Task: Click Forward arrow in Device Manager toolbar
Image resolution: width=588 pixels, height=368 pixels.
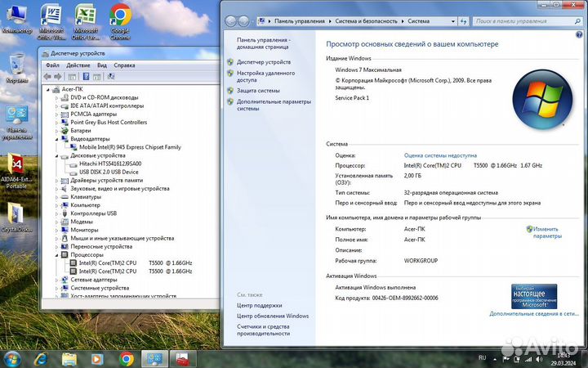Action: coord(58,77)
